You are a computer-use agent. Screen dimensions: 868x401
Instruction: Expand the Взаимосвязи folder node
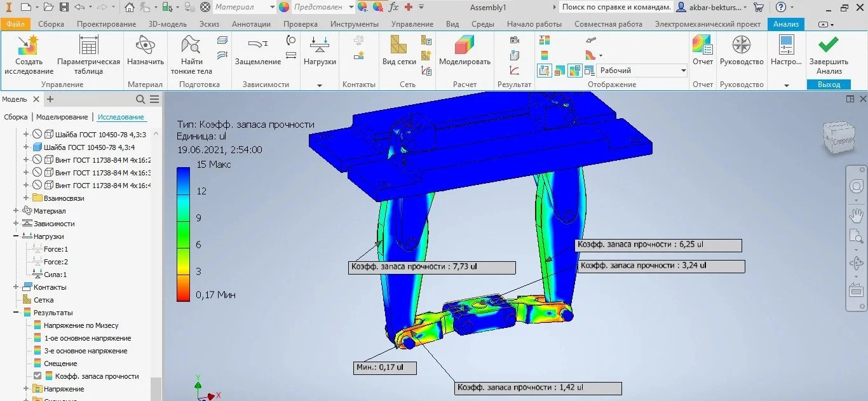point(27,198)
